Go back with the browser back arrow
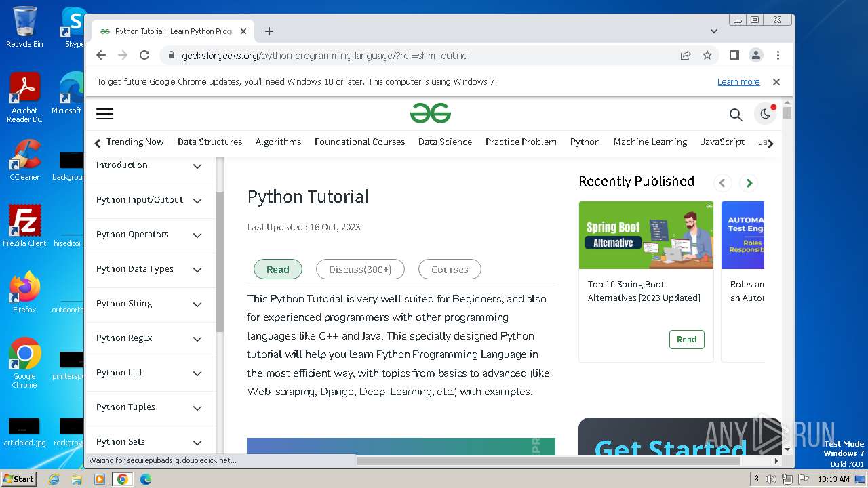The height and width of the screenshot is (488, 868). [x=101, y=56]
